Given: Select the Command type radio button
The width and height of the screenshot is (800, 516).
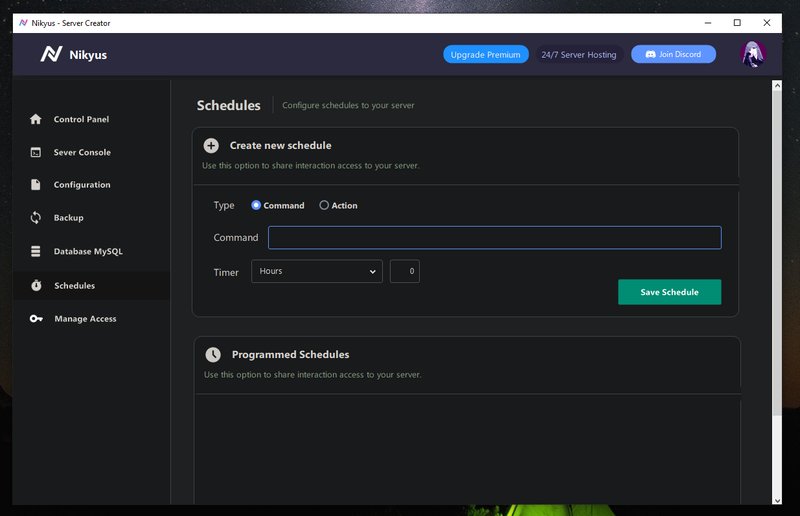Looking at the screenshot, I should (x=256, y=205).
